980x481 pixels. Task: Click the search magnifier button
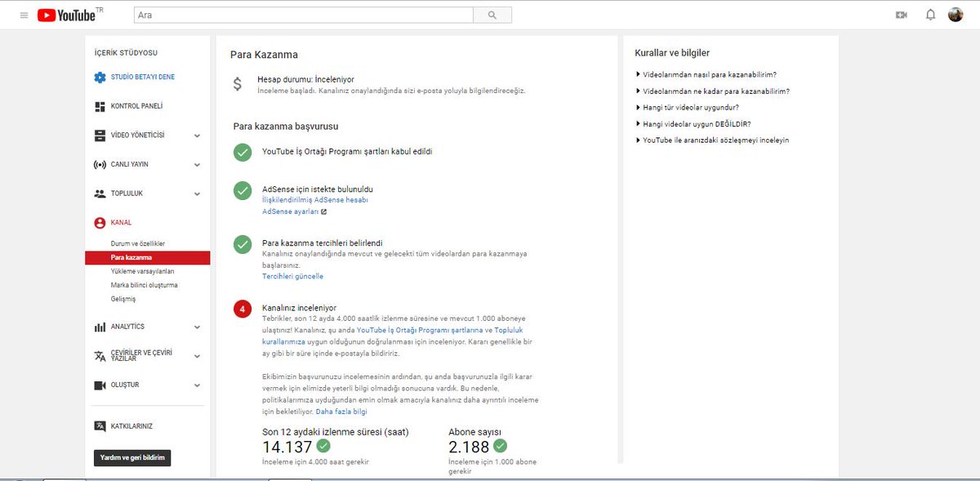[492, 15]
